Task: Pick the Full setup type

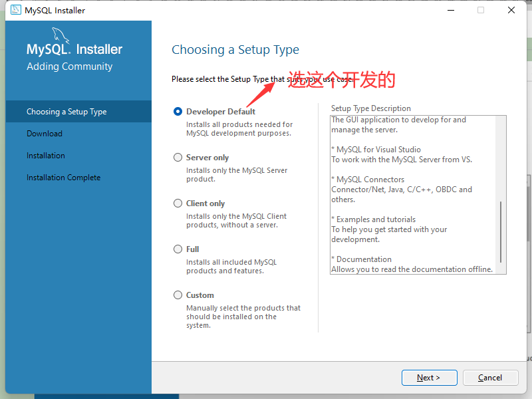Action: point(178,249)
